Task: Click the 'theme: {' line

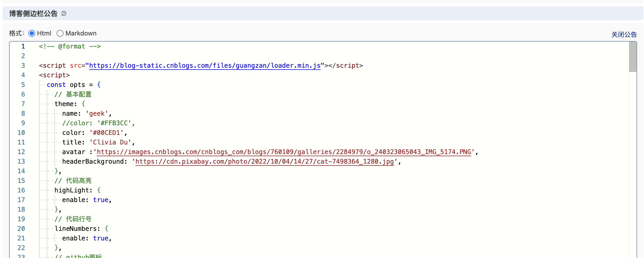Action: coord(70,104)
